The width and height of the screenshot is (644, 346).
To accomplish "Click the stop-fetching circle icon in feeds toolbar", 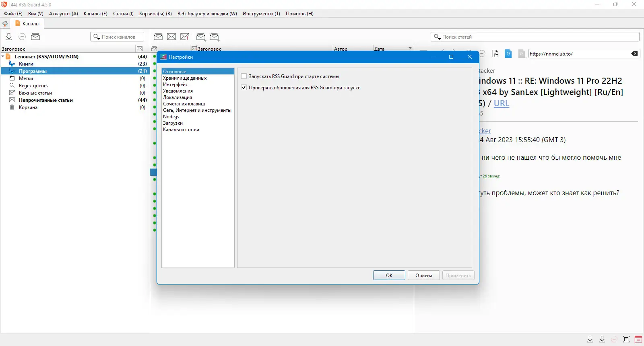I will tap(22, 37).
